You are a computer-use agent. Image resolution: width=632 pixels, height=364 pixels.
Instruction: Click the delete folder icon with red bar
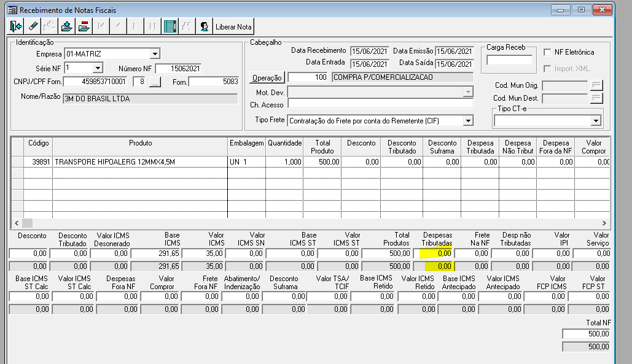click(84, 26)
